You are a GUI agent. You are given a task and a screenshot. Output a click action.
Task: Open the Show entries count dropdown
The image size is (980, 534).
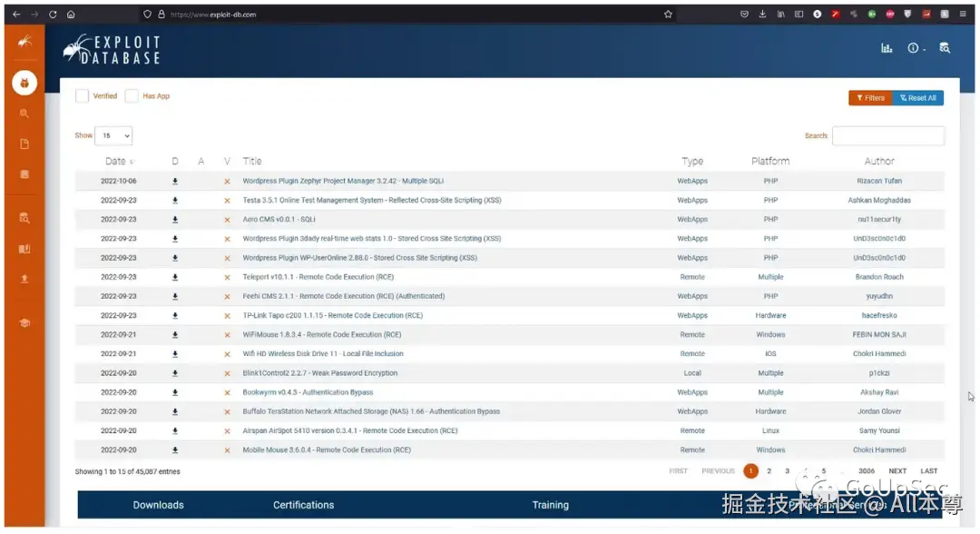(x=113, y=135)
